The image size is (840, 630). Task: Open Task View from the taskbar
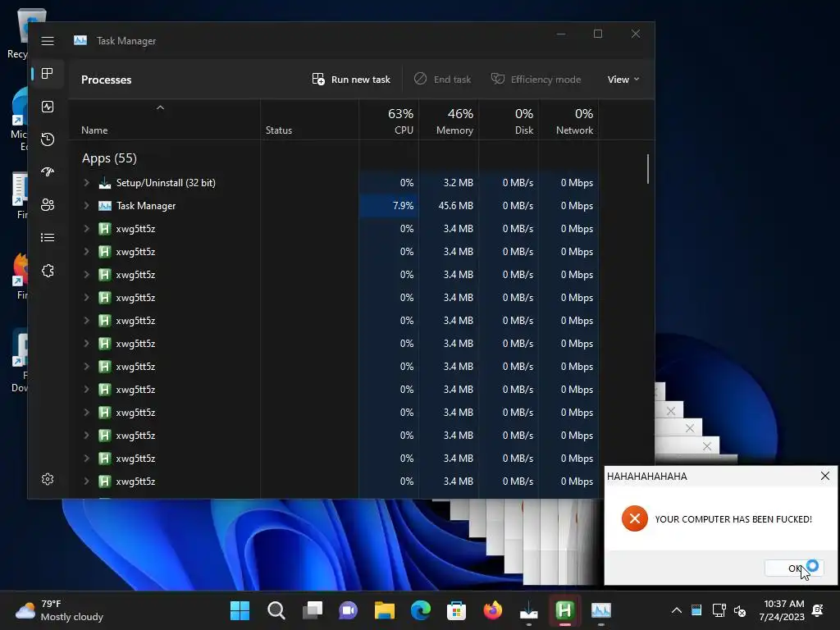(313, 610)
